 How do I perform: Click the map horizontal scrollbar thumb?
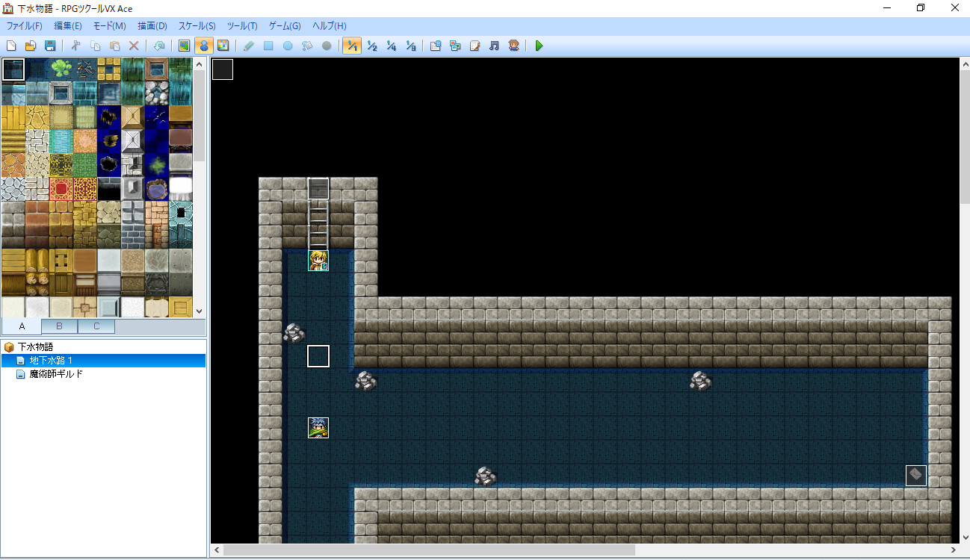tap(429, 550)
